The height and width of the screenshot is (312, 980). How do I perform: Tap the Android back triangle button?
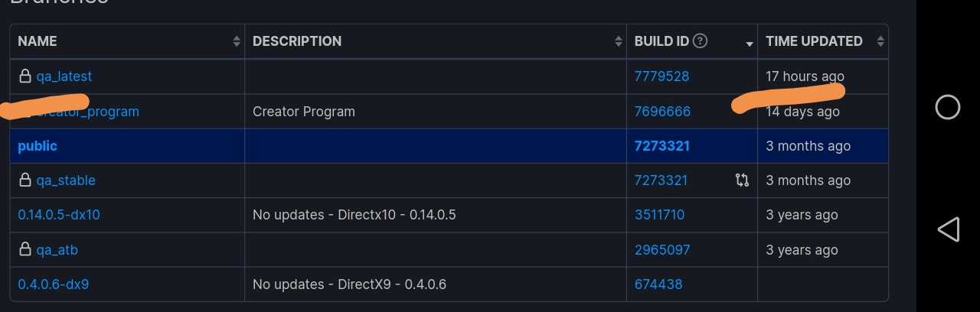(x=948, y=229)
